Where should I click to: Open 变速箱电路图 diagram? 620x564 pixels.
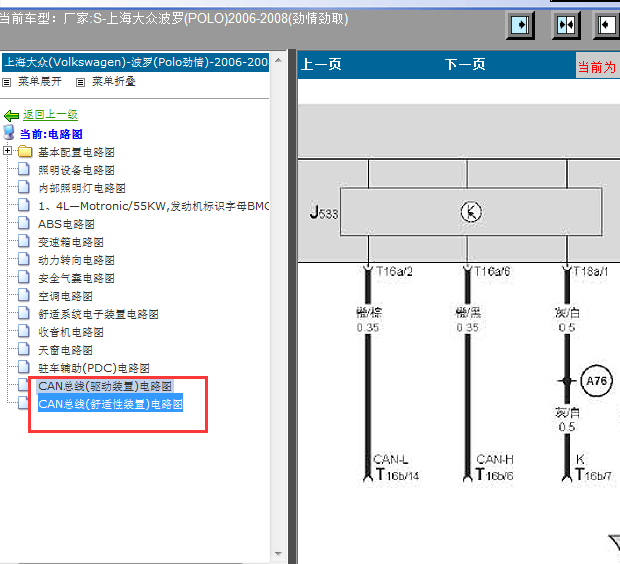(x=71, y=242)
